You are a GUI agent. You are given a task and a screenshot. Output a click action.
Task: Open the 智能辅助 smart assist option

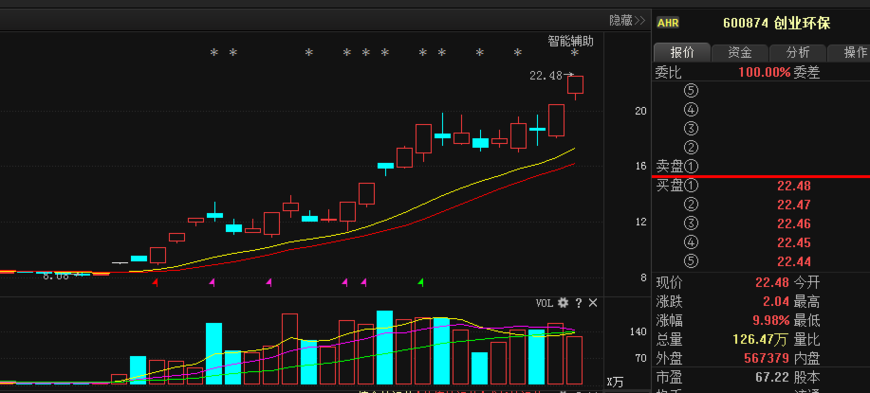click(x=570, y=41)
